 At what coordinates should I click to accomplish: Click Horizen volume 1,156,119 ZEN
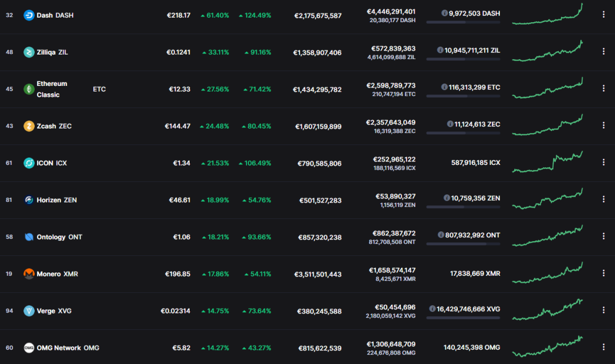(x=397, y=205)
